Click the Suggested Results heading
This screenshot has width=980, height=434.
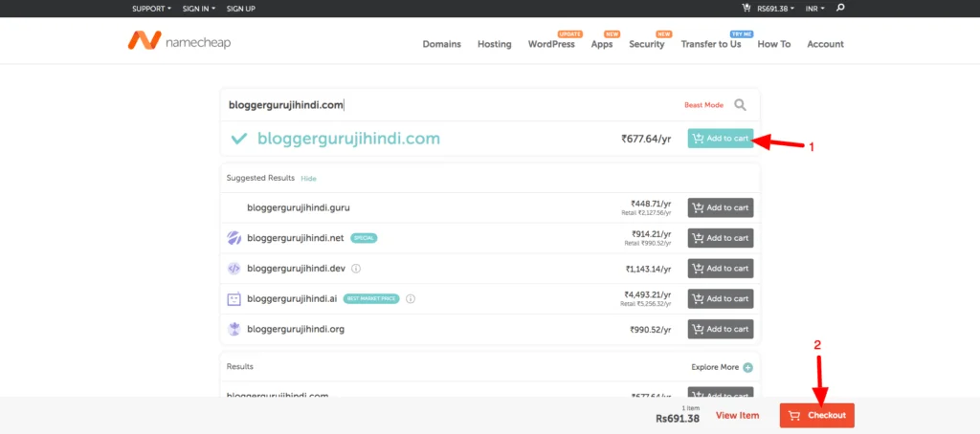260,178
